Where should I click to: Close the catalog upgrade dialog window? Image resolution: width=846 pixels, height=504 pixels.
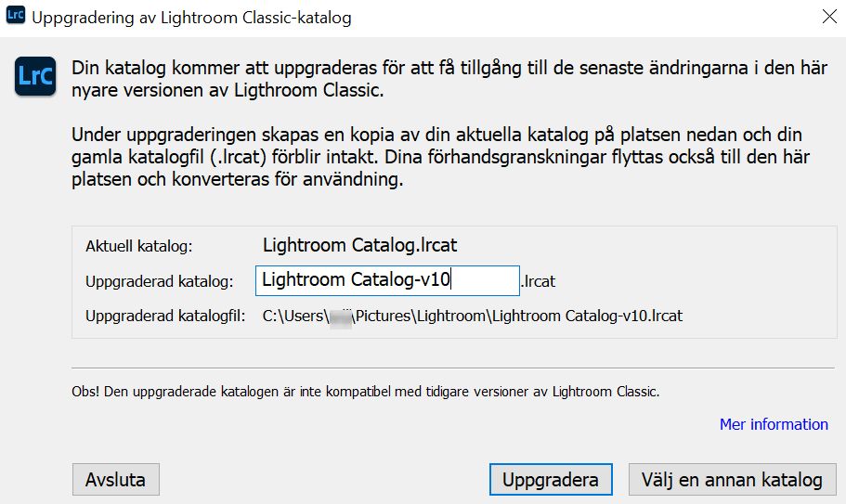click(828, 17)
